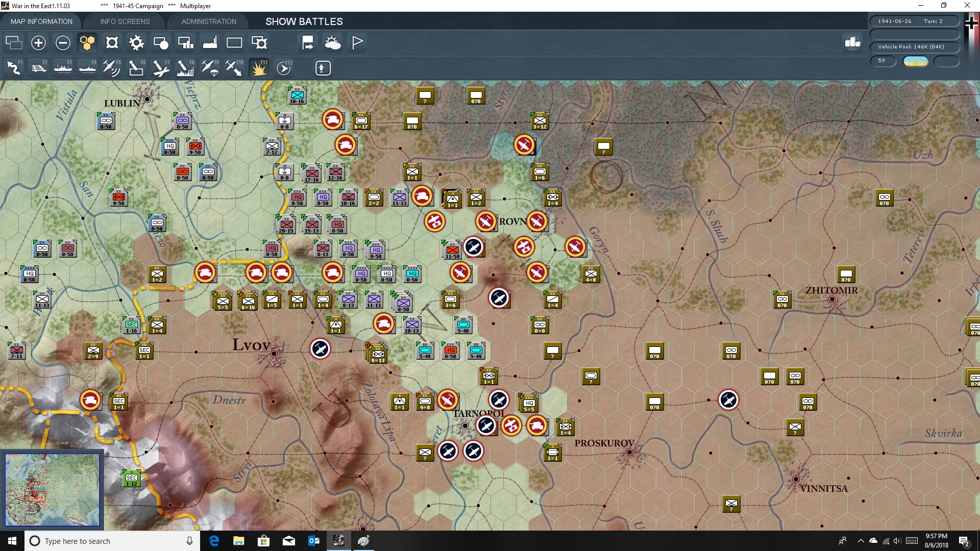
Task: Click the Zhitomir city marker
Action: coord(832,299)
